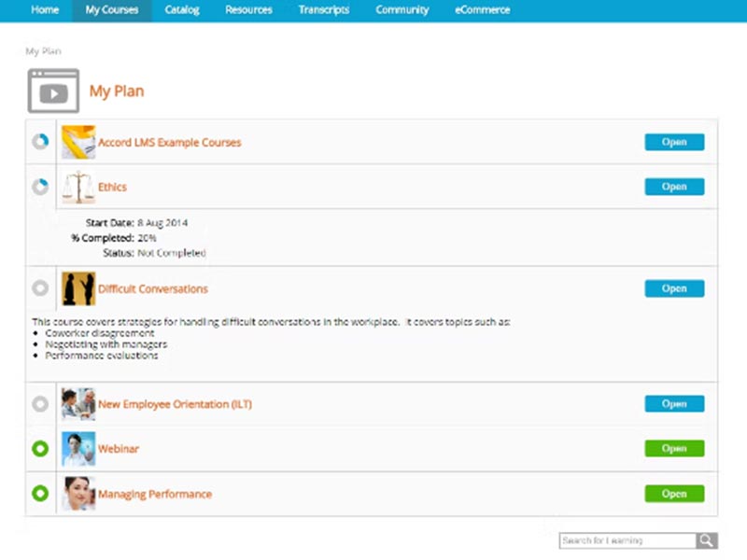This screenshot has width=747, height=560.
Task: Click the My Plan breadcrumb
Action: pyautogui.click(x=43, y=51)
